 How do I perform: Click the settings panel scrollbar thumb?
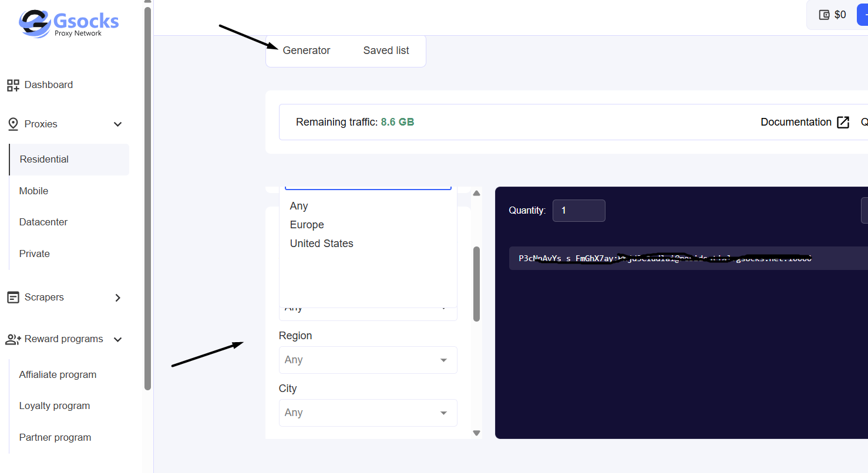click(477, 284)
